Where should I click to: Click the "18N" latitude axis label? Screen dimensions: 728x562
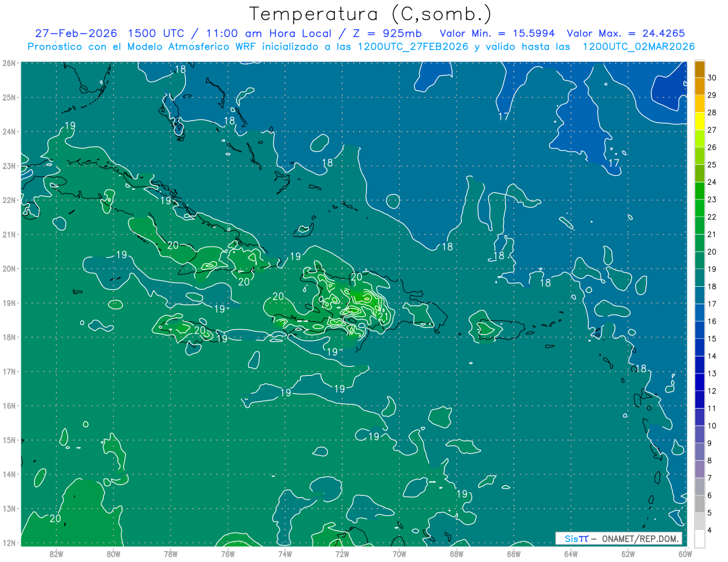(x=9, y=337)
